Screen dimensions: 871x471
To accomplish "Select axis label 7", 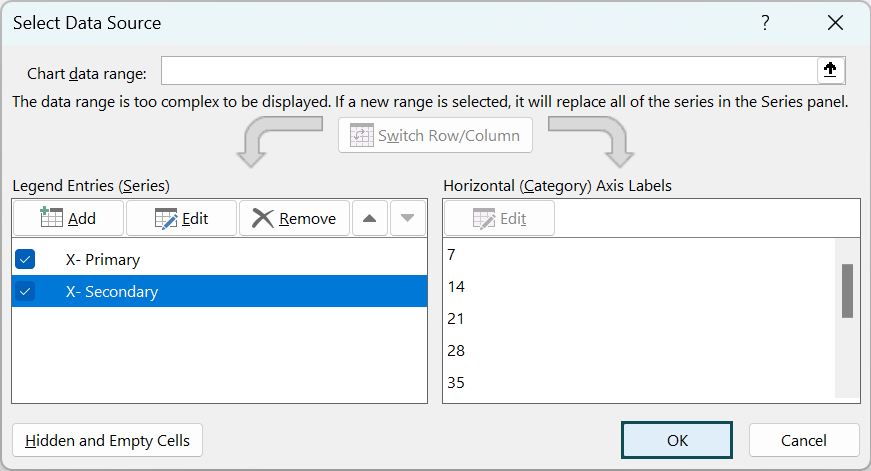I will click(x=640, y=254).
